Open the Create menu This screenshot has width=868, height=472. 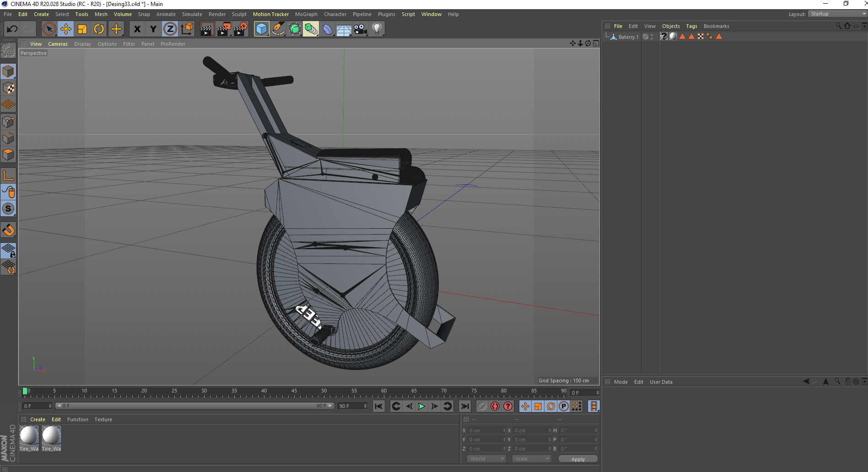(x=41, y=14)
